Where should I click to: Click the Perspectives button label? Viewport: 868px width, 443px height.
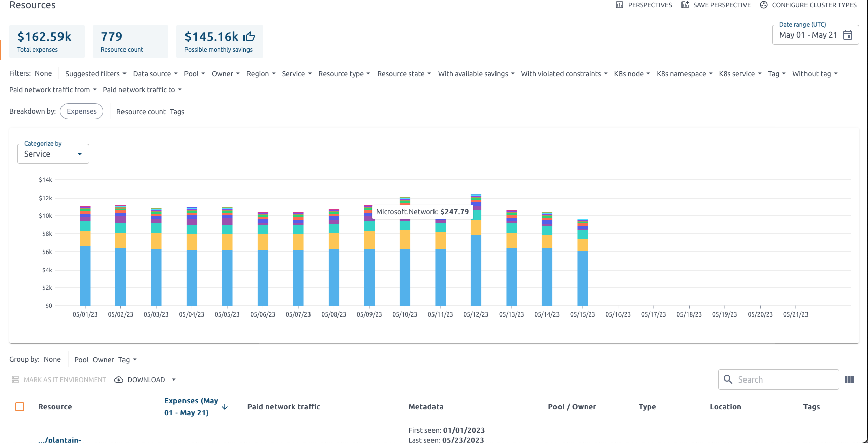click(650, 5)
